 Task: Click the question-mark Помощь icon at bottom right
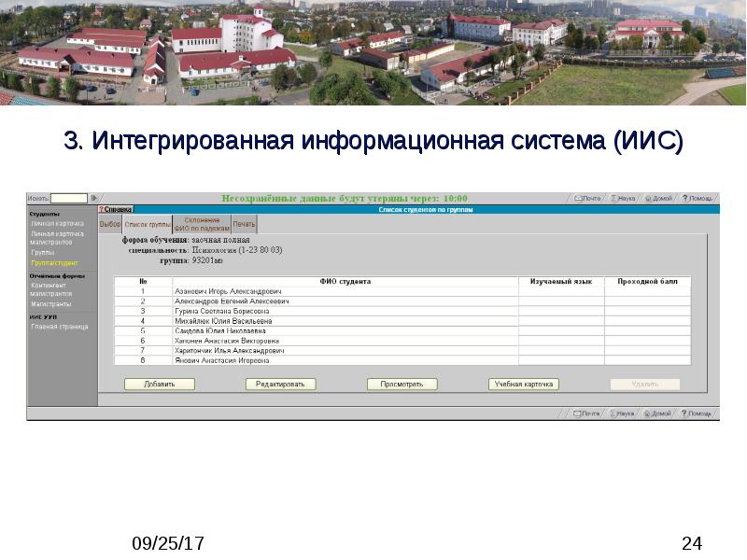tap(698, 412)
